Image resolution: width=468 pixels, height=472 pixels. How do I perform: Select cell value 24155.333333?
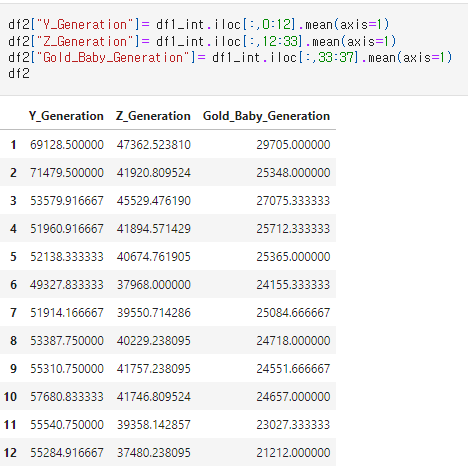tap(293, 285)
